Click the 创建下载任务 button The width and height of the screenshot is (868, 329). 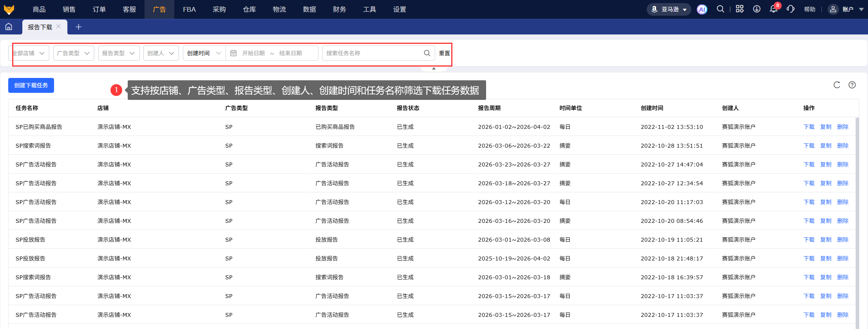click(31, 85)
